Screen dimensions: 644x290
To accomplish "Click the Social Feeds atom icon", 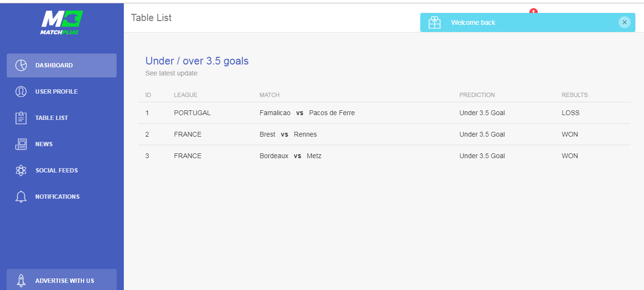I will point(21,171).
